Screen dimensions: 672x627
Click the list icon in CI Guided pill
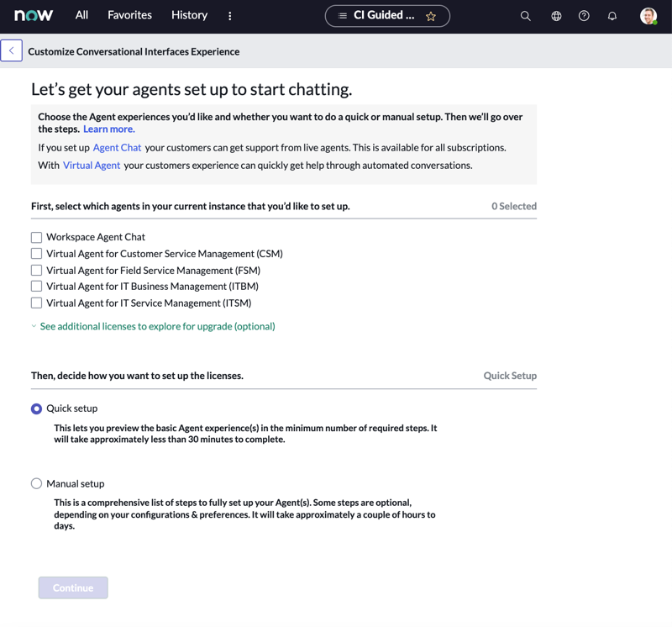[342, 16]
